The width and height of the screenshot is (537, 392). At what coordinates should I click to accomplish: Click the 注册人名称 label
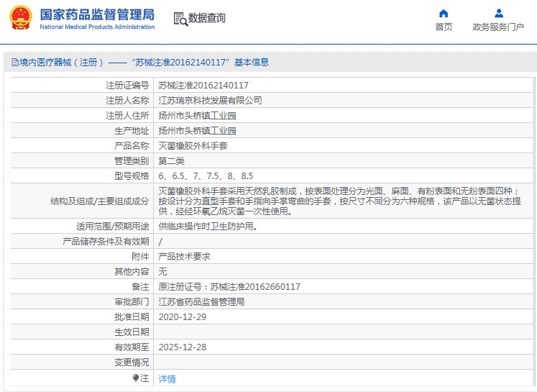pos(127,101)
